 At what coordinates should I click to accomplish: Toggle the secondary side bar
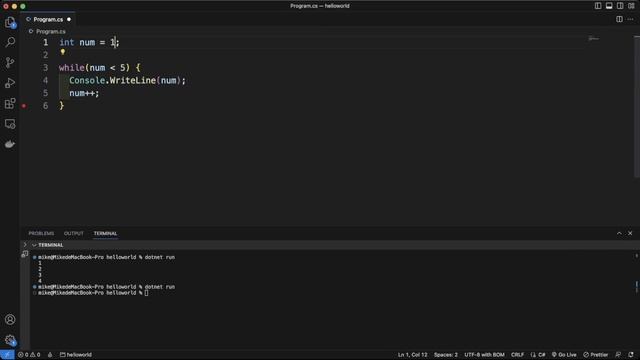pyautogui.click(x=620, y=6)
